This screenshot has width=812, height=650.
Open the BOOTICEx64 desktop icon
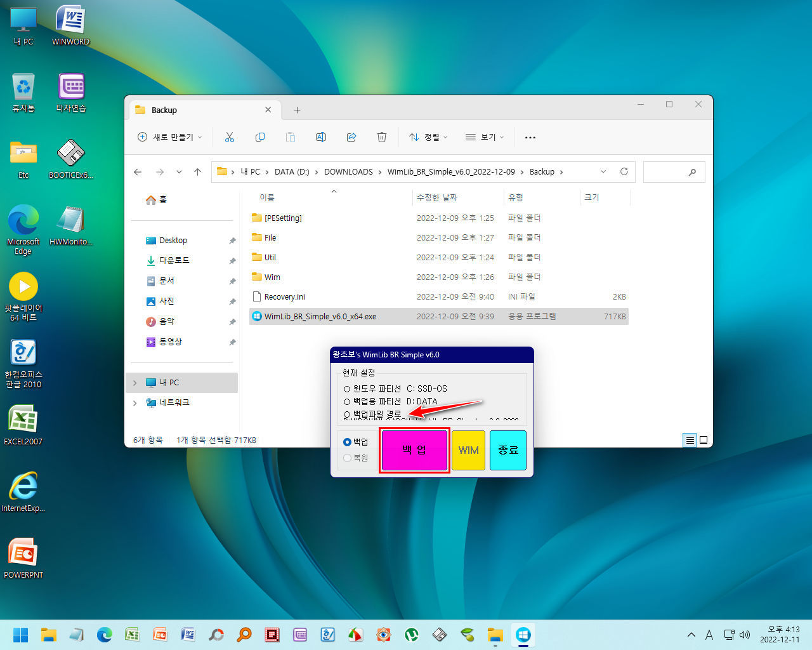pos(70,159)
